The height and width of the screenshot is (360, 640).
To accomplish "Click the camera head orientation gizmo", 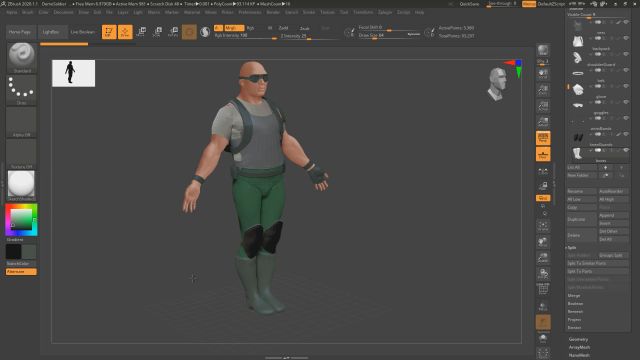I will coord(498,84).
